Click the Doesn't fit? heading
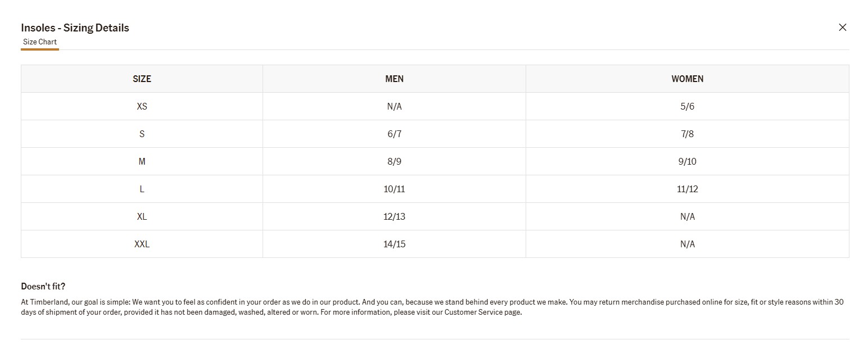Viewport: 868px width, 349px height. (x=43, y=286)
